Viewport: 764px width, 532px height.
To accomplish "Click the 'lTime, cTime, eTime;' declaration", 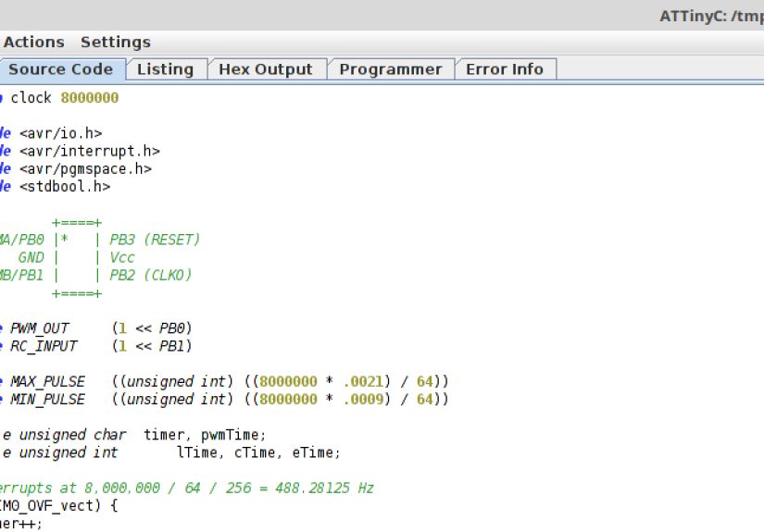I will click(258, 452).
